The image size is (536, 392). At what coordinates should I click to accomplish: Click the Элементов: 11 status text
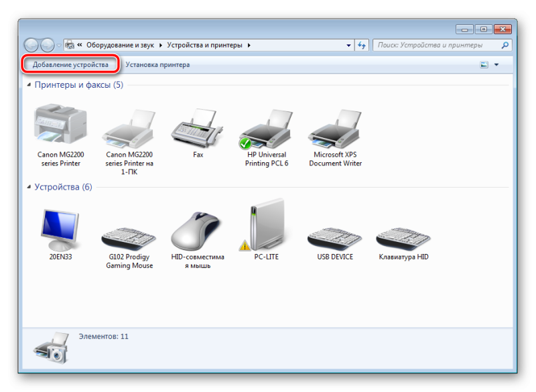click(104, 336)
